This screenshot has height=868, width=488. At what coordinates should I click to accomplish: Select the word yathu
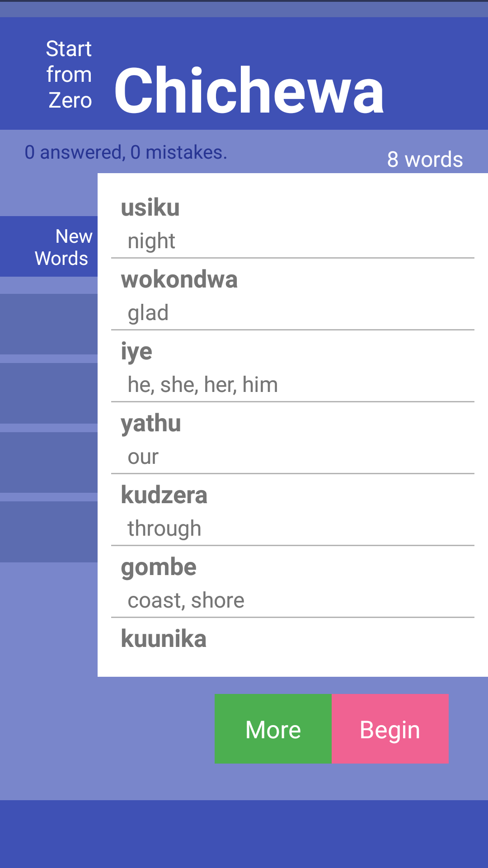pyautogui.click(x=151, y=424)
